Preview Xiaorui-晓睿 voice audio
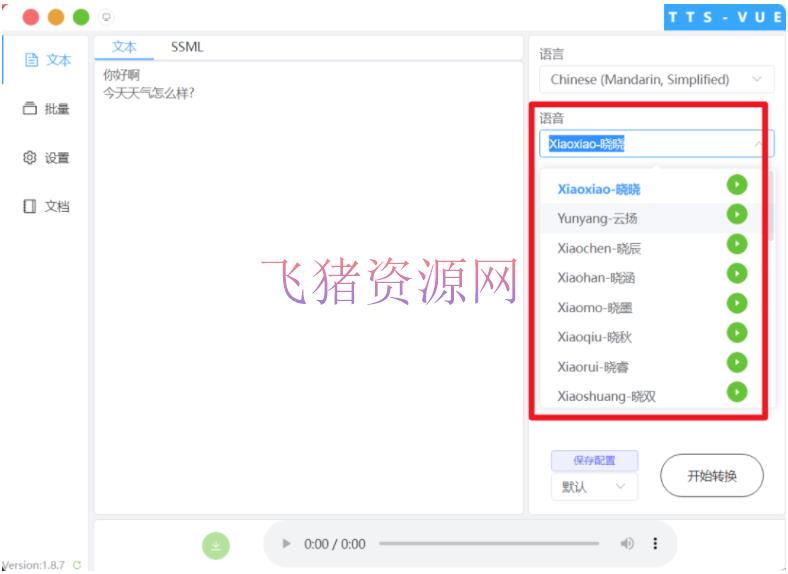 [x=737, y=363]
